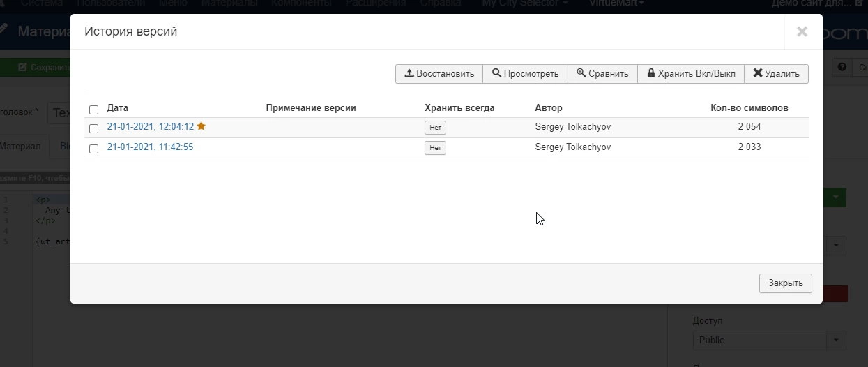Toggle Хранить Вкл/Выкл button
Viewport: 868px width, 367px height.
pos(691,73)
